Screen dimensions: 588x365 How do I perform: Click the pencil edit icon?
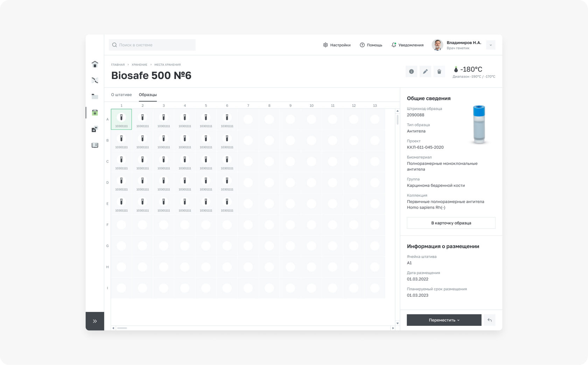pyautogui.click(x=425, y=72)
